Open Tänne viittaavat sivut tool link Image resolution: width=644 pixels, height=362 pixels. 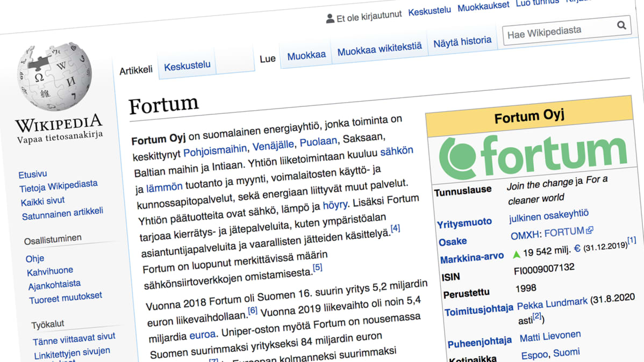click(x=74, y=339)
